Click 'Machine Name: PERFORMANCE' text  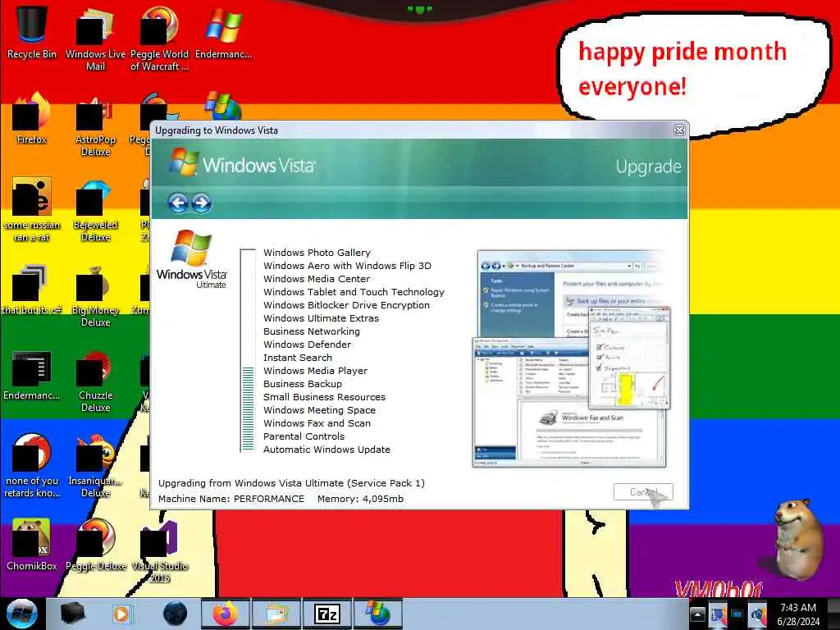[x=231, y=499]
